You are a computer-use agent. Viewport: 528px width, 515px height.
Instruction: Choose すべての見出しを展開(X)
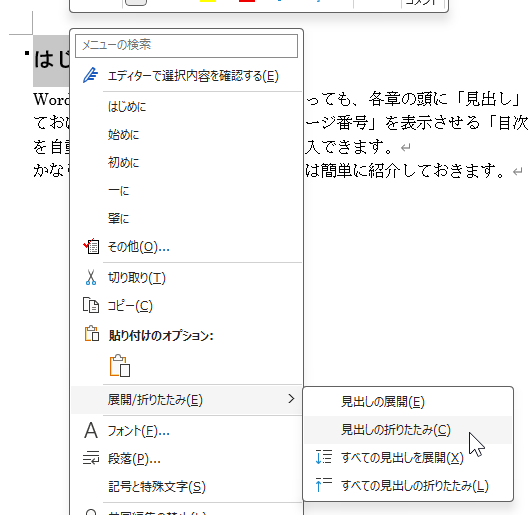(x=408, y=458)
